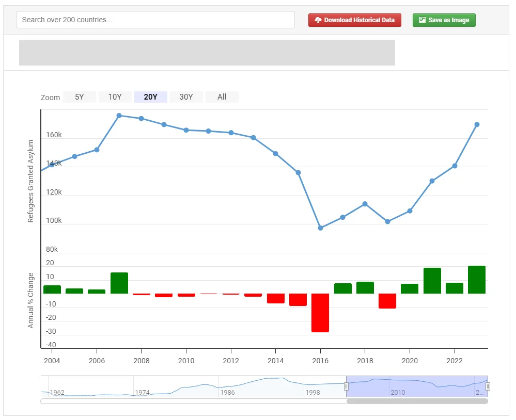Grab the right navigator range handle
516x420 pixels.
[488, 386]
